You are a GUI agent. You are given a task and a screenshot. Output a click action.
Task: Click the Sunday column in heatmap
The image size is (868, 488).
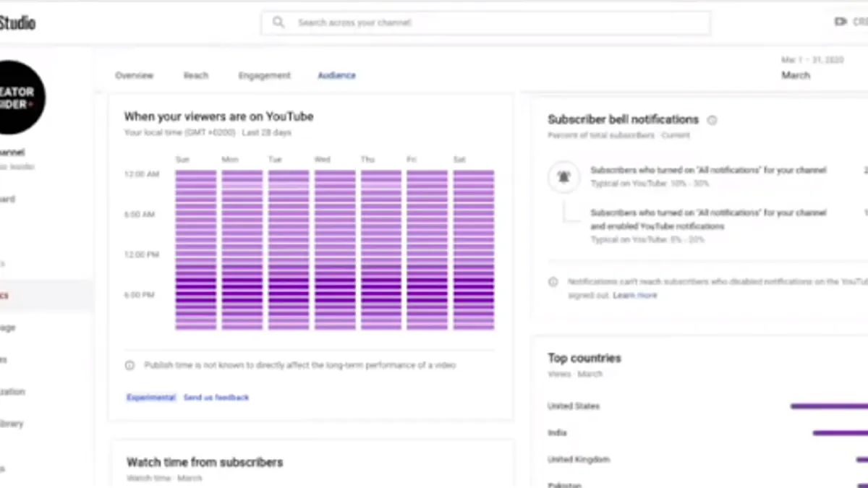196,250
